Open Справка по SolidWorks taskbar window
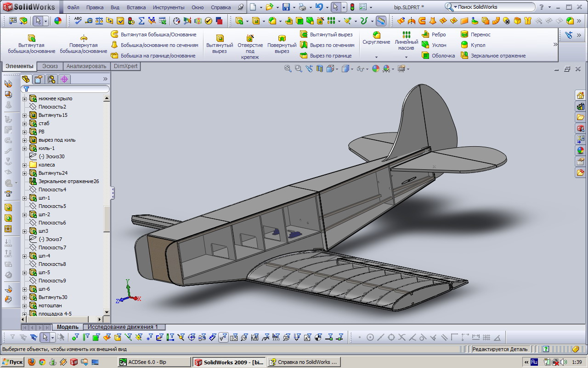 pyautogui.click(x=303, y=362)
